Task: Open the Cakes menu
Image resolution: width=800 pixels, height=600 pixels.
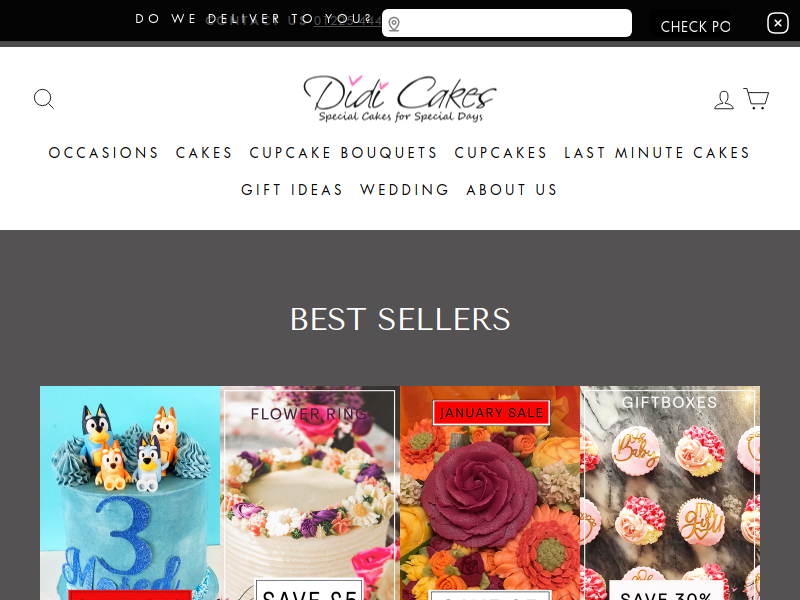Action: (x=204, y=153)
